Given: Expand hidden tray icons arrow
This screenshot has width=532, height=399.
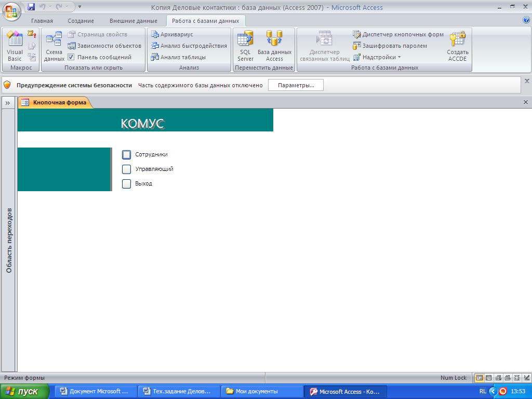Looking at the screenshot, I should click(493, 391).
